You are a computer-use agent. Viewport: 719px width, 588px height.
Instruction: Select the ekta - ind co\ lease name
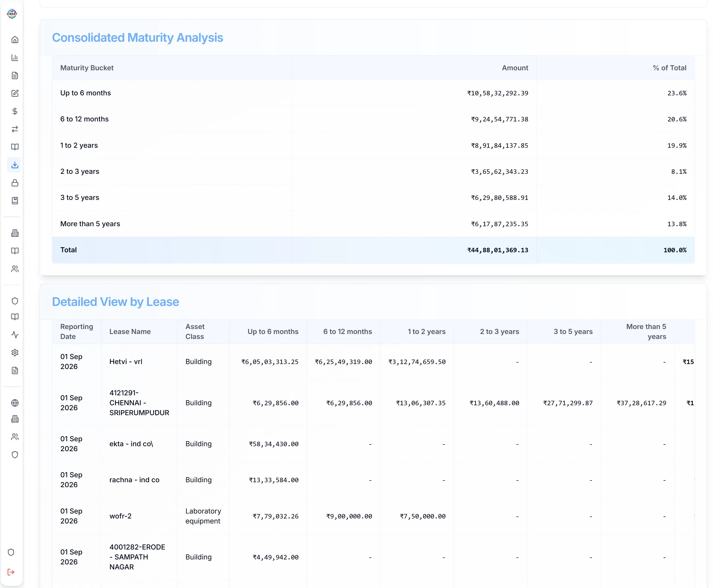(x=131, y=444)
